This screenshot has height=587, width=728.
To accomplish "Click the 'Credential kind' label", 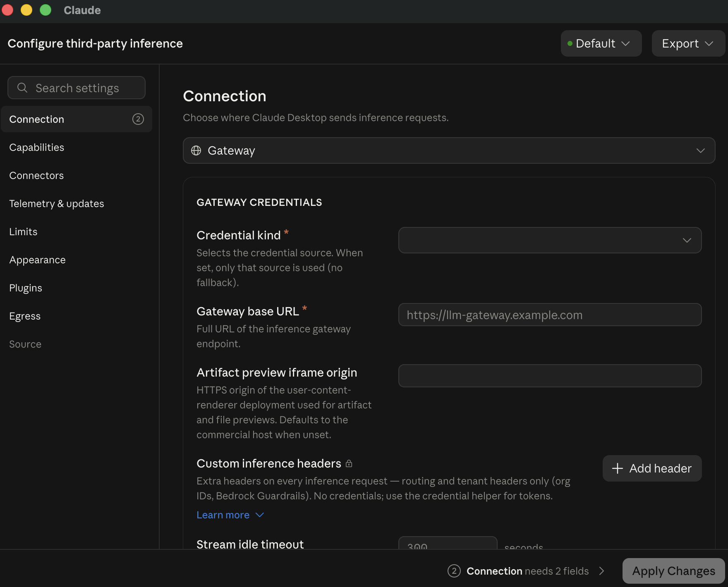I will pyautogui.click(x=239, y=235).
